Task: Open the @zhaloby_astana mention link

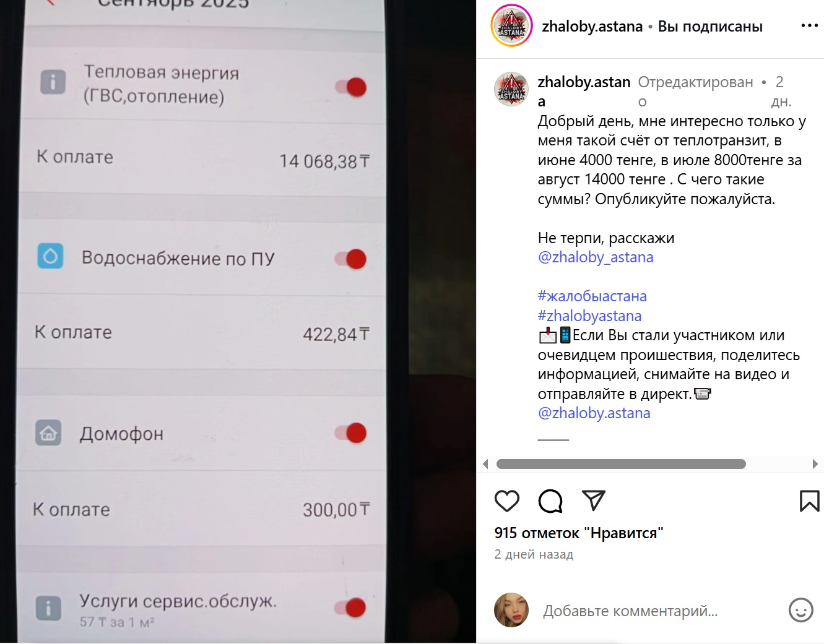Action: pos(596,257)
